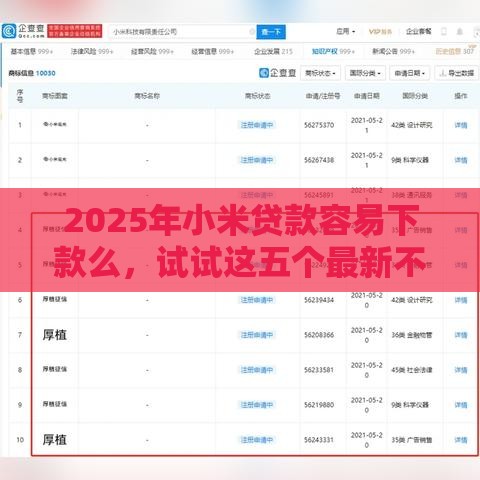This screenshot has height=480, width=480.
Task: Switch to the 经营风险 tab
Action: point(152,51)
